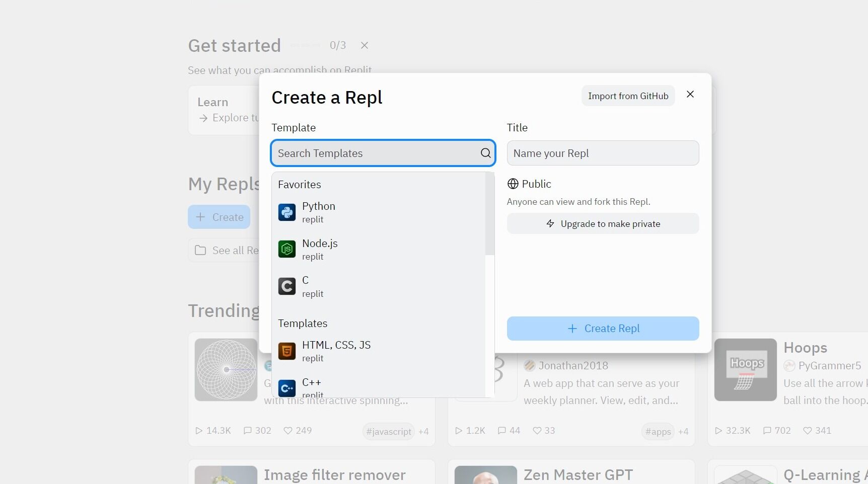Click the Get started progress bar
The image size is (868, 484).
(x=305, y=45)
